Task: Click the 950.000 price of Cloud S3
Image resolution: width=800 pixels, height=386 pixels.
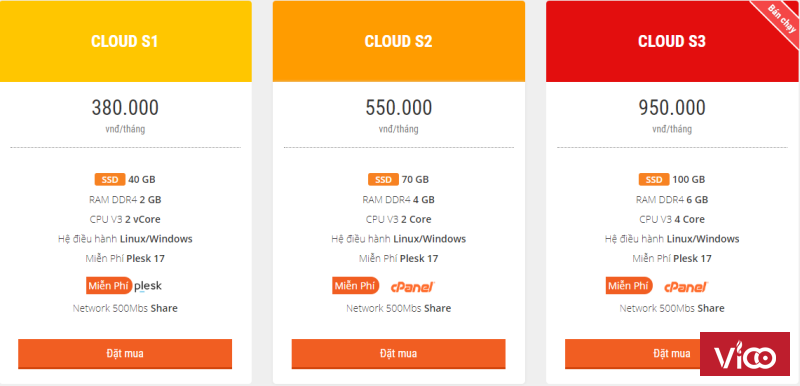Action: [672, 108]
